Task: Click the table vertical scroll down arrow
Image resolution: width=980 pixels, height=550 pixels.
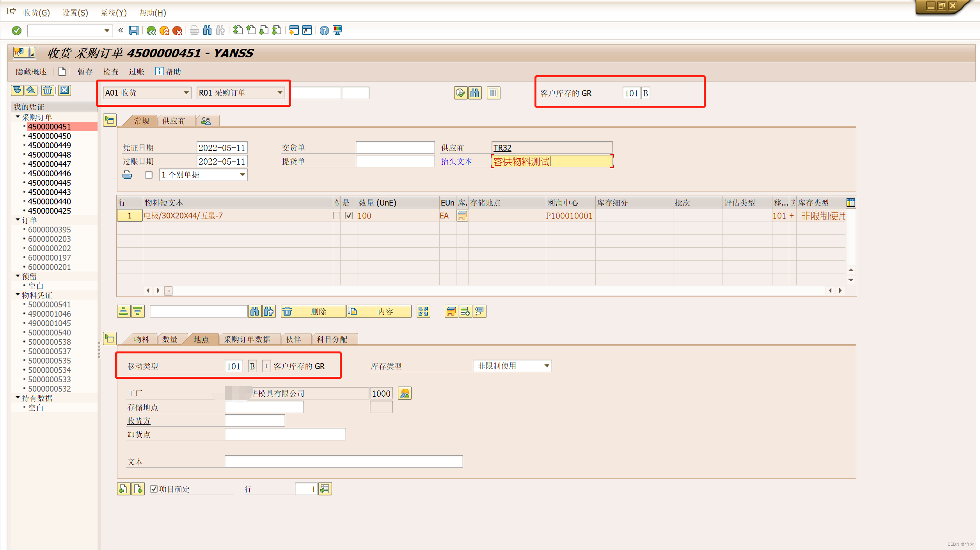Action: tap(851, 280)
